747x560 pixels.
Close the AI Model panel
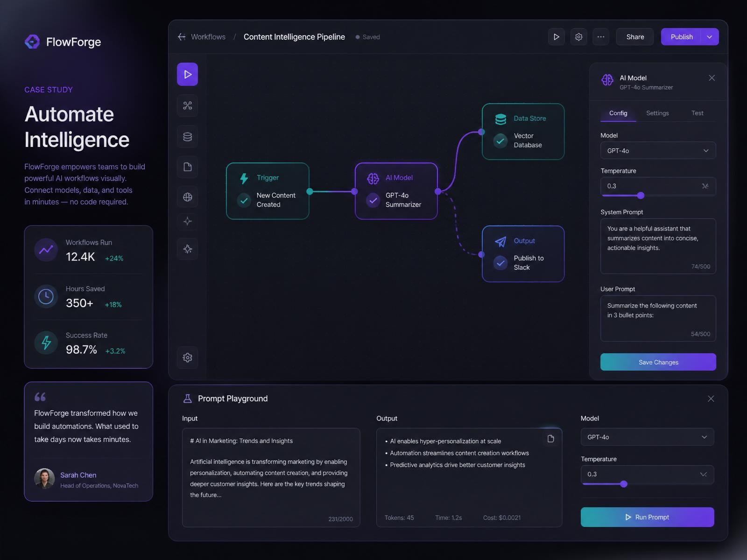712,78
